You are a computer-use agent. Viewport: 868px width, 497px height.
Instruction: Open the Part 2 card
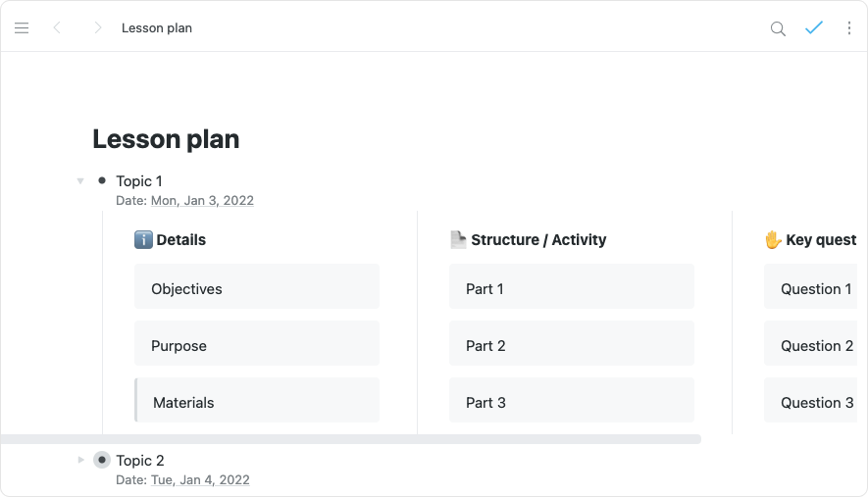pos(571,345)
